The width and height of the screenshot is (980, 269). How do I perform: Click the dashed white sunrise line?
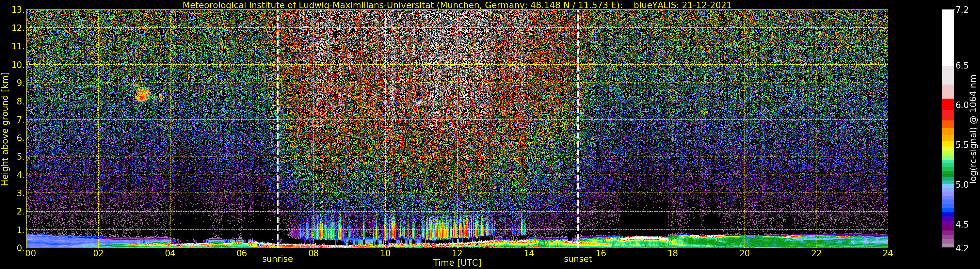[x=278, y=129]
